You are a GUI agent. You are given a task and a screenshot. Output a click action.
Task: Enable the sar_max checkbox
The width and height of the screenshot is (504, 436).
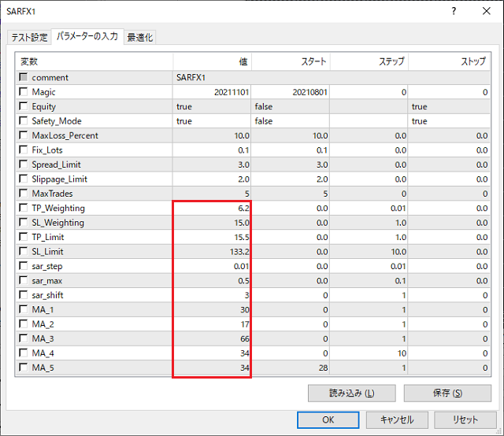pyautogui.click(x=23, y=280)
